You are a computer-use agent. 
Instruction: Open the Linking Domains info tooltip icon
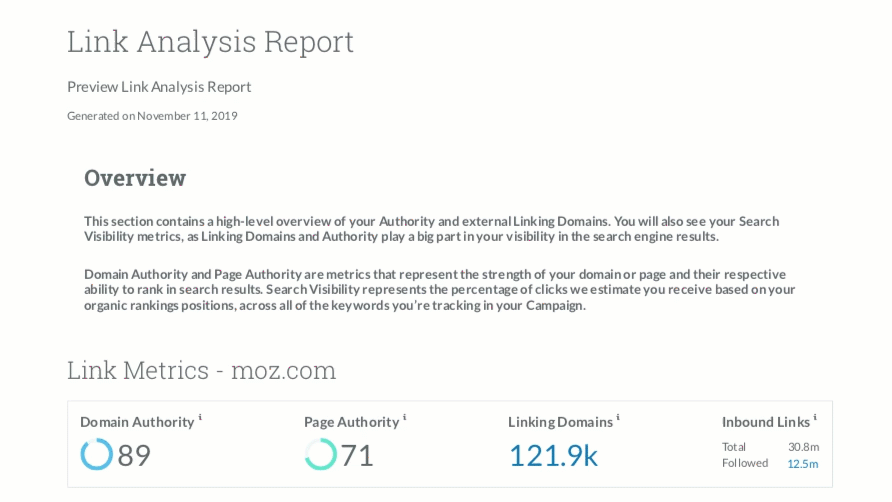click(x=618, y=418)
